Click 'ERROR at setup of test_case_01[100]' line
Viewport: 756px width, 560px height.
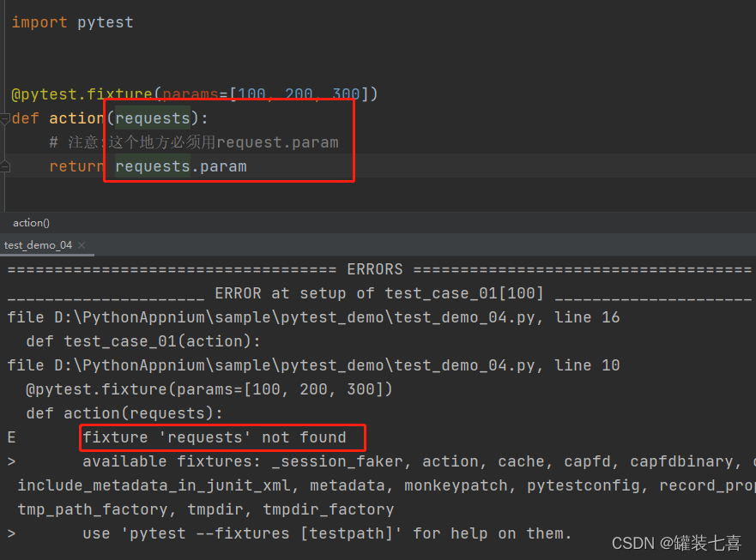379,293
